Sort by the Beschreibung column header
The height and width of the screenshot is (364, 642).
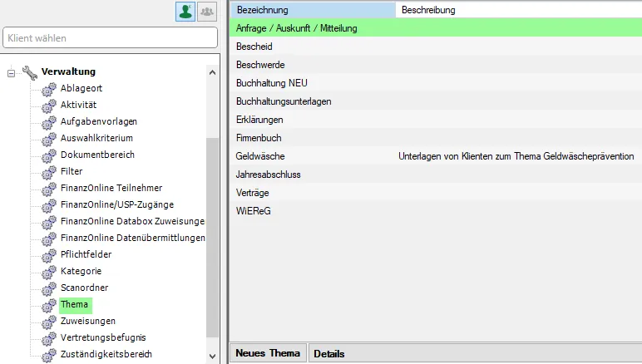click(x=518, y=10)
